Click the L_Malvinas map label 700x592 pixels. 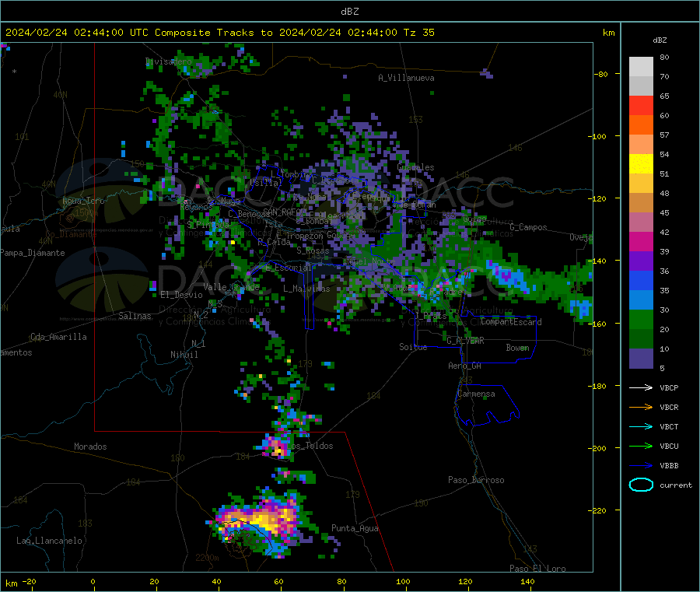coord(306,289)
